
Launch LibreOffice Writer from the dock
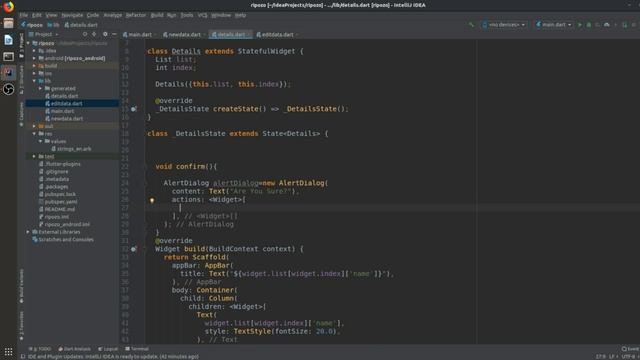coord(8,40)
